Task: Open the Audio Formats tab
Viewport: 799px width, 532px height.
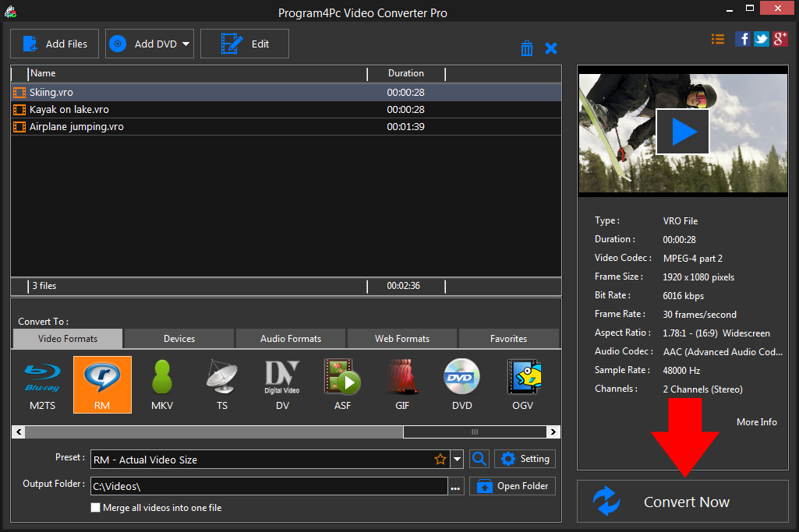Action: 291,339
